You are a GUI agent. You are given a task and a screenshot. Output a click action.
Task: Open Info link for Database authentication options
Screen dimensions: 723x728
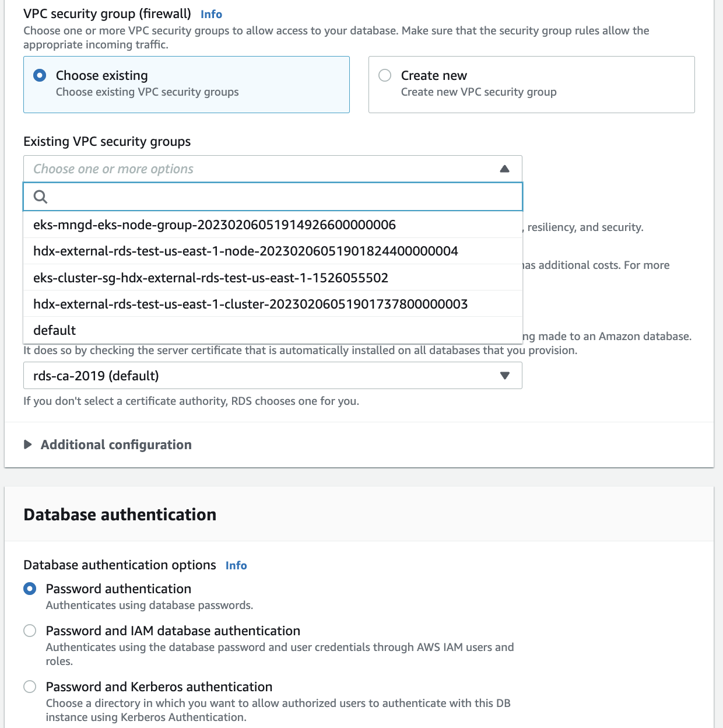236,566
